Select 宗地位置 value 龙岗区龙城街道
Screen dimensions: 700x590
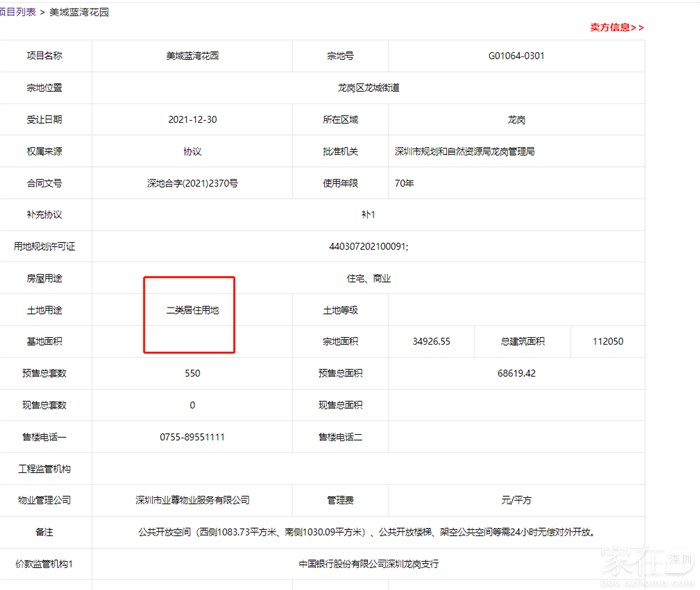click(x=368, y=88)
